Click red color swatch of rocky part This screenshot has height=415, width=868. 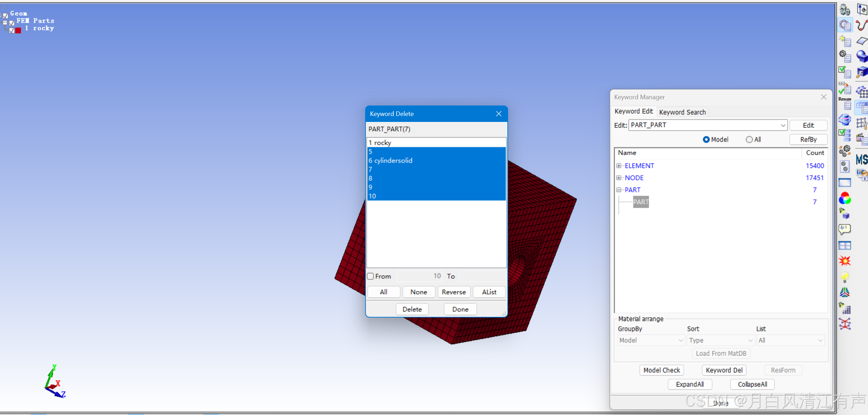pos(18,30)
